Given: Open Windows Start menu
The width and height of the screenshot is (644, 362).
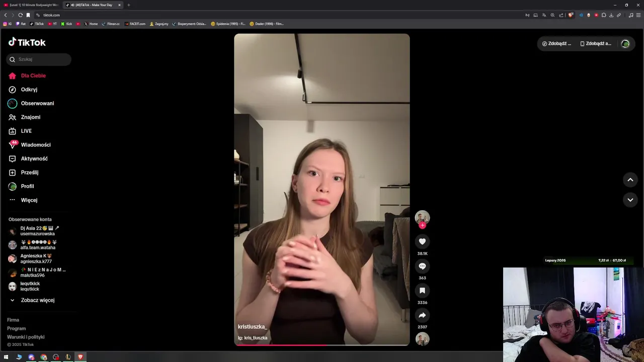Looking at the screenshot, I should click(6, 357).
